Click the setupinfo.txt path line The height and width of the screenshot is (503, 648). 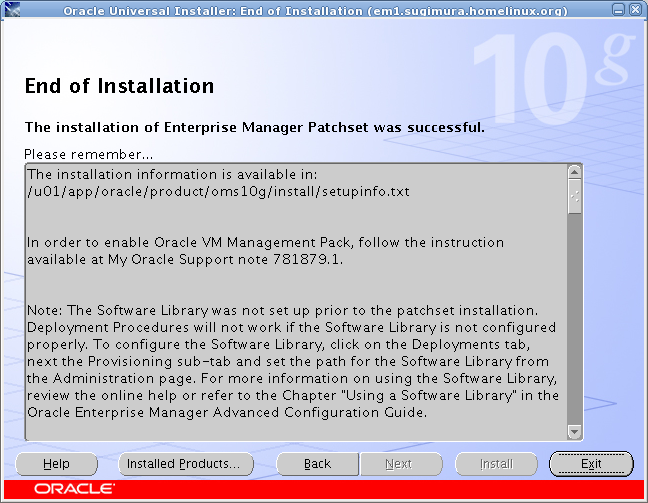(x=218, y=192)
